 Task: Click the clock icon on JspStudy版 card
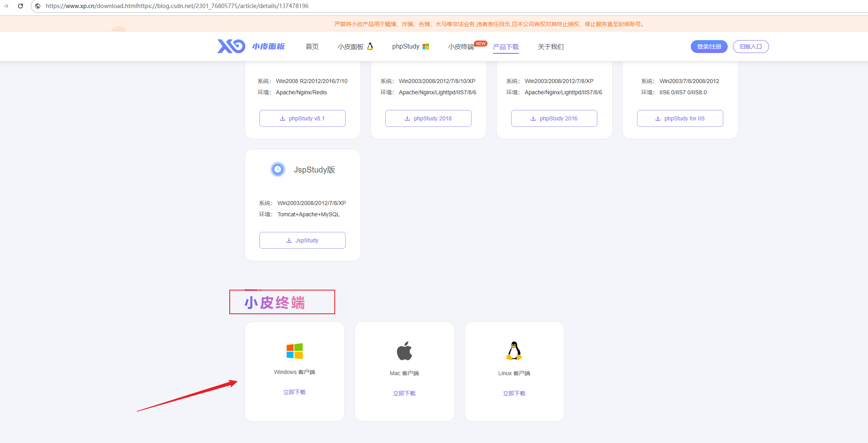pos(278,169)
